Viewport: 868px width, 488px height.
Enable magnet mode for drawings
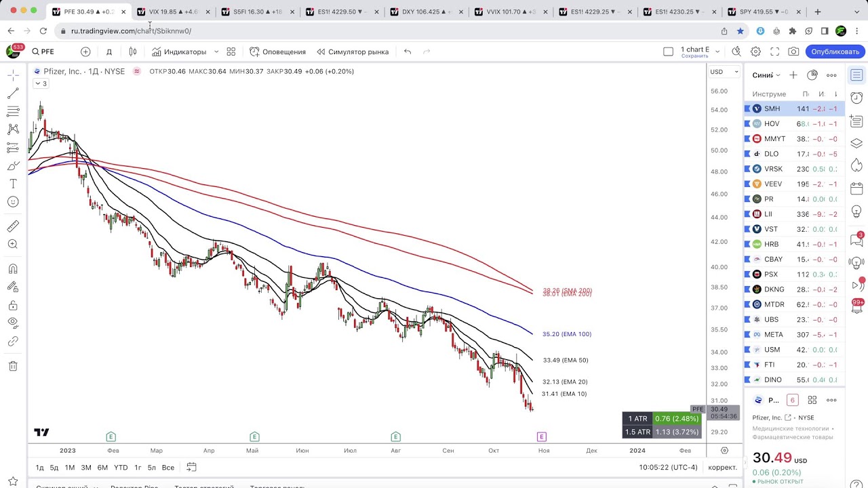tap(13, 268)
